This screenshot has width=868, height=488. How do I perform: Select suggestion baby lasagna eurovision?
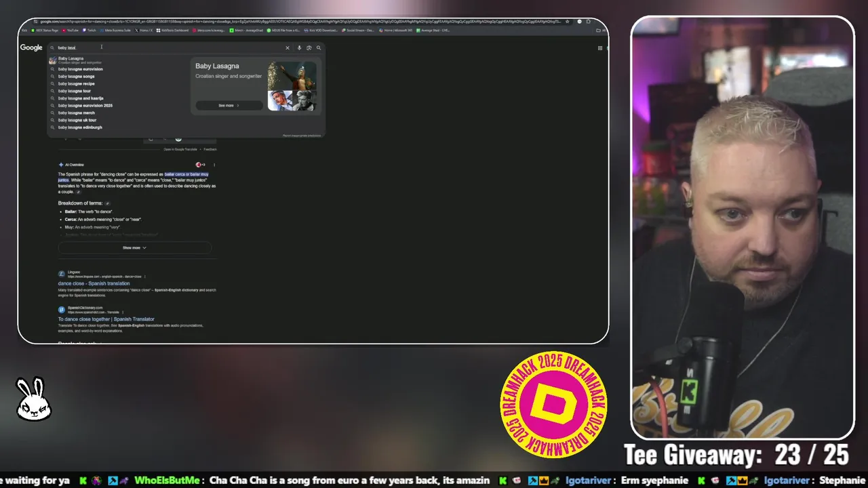click(x=80, y=69)
